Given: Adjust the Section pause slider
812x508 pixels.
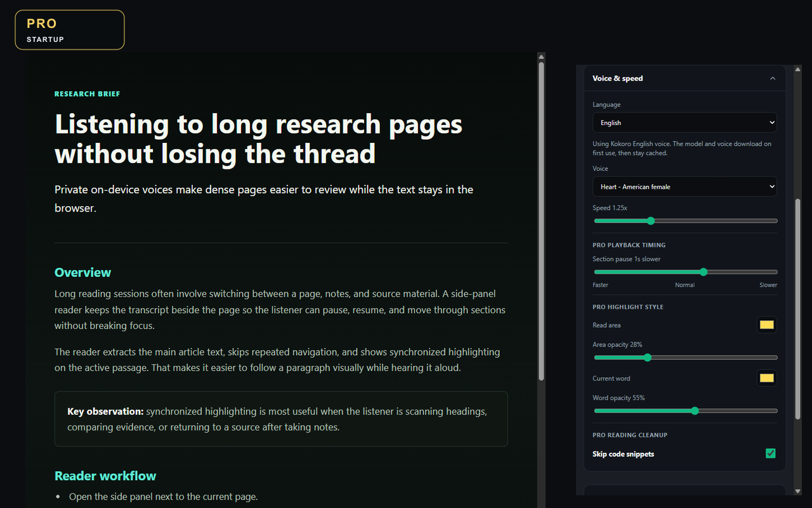Looking at the screenshot, I should [x=685, y=272].
